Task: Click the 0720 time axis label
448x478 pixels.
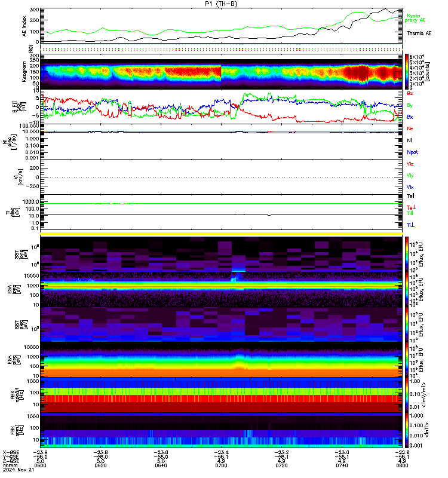Action: point(281,465)
